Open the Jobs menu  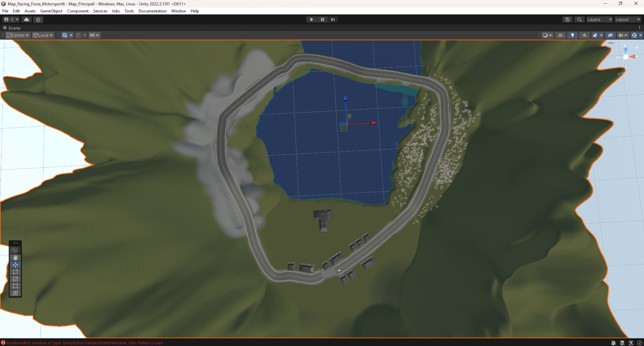pyautogui.click(x=116, y=11)
